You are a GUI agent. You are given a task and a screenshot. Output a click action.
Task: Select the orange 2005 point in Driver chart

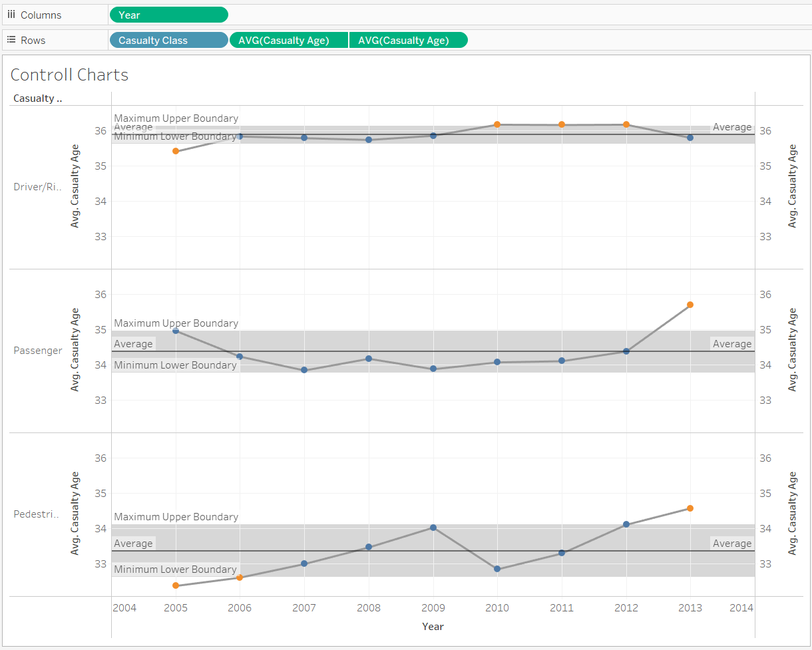coord(176,151)
